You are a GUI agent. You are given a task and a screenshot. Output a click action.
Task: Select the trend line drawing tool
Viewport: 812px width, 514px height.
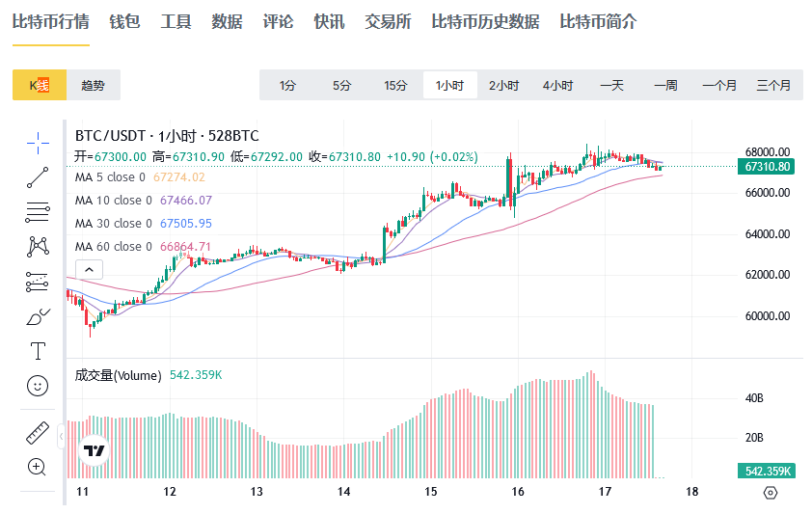pos(38,177)
